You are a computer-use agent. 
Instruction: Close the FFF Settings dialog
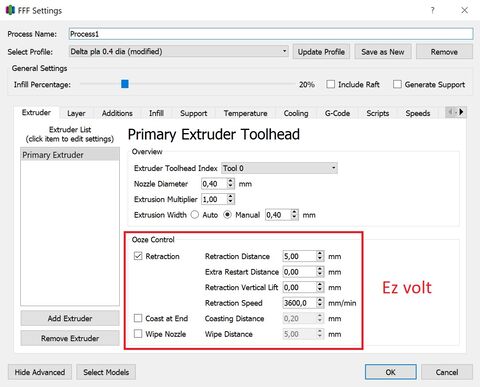pos(465,10)
